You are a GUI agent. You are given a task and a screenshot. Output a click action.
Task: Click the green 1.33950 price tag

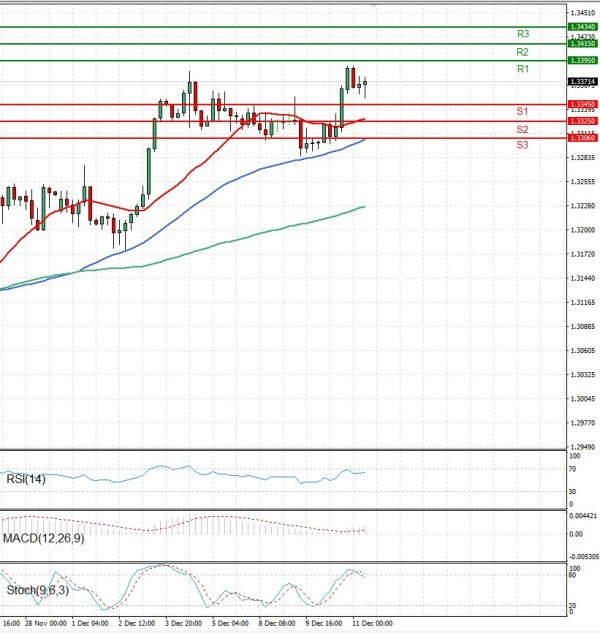[x=581, y=61]
